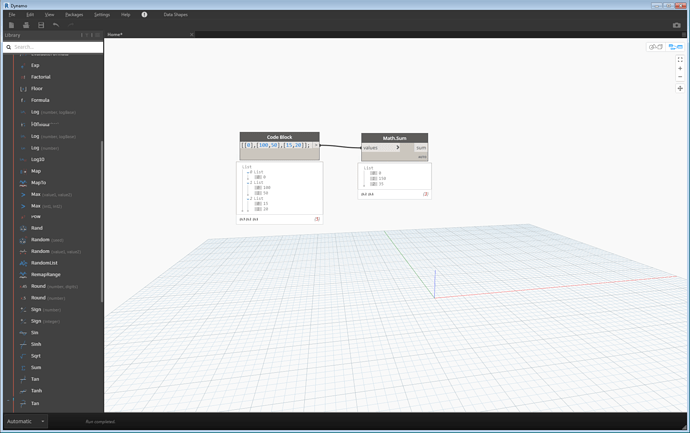Select the Sqrt node in library
Screen dimensions: 690x433
36,356
